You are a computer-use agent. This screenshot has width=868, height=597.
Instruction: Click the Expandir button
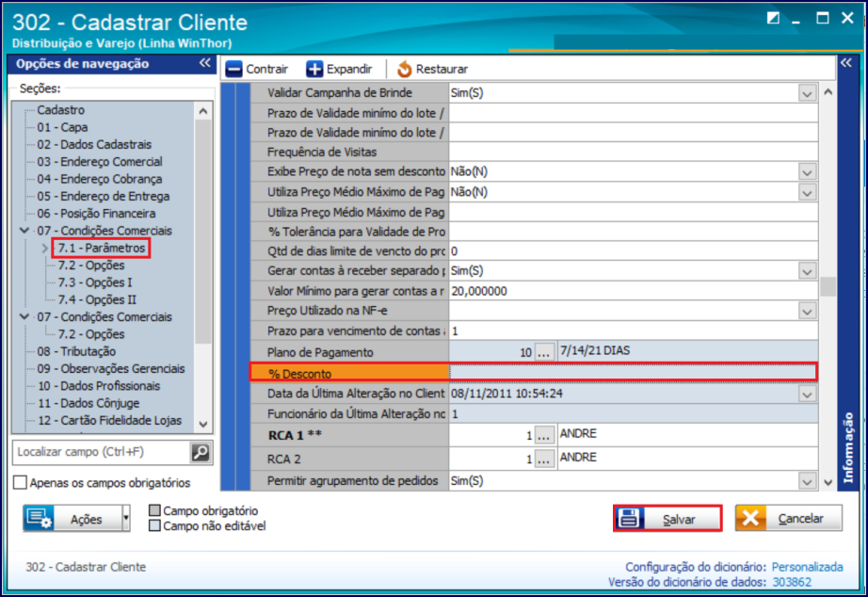[339, 70]
